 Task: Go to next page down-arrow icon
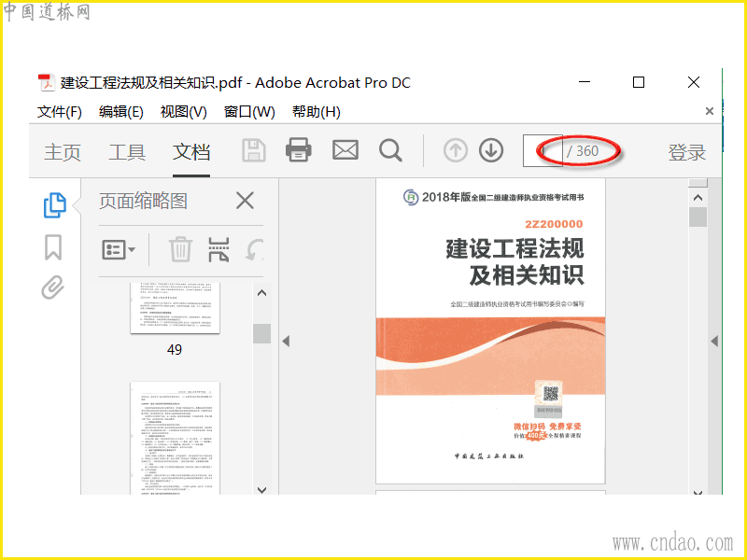pyautogui.click(x=491, y=150)
